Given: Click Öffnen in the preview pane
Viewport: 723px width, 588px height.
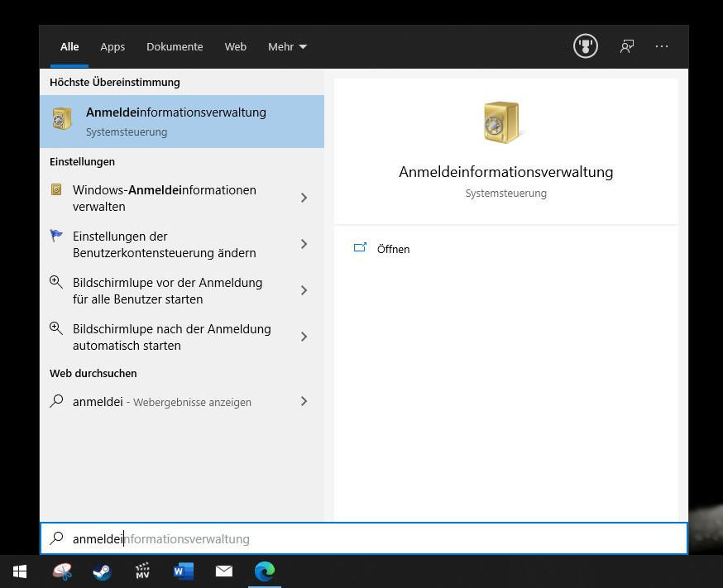Looking at the screenshot, I should (x=393, y=249).
